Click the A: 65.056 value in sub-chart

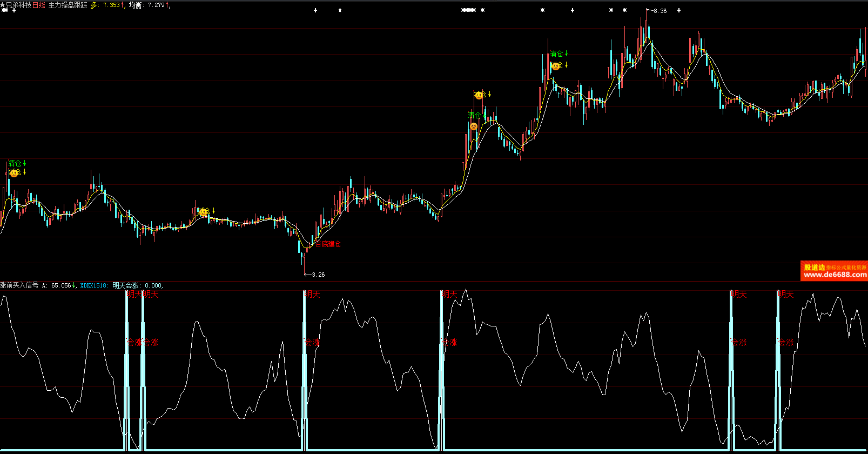(x=58, y=285)
